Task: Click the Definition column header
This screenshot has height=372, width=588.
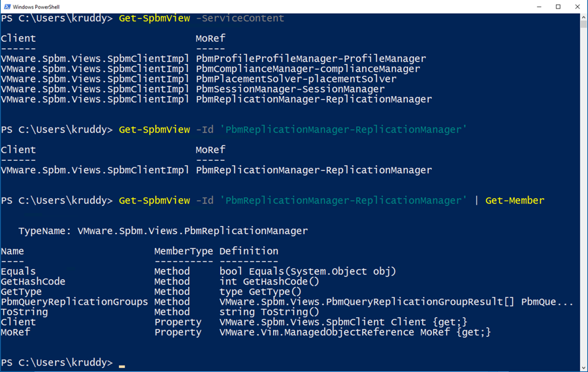Action: 248,251
